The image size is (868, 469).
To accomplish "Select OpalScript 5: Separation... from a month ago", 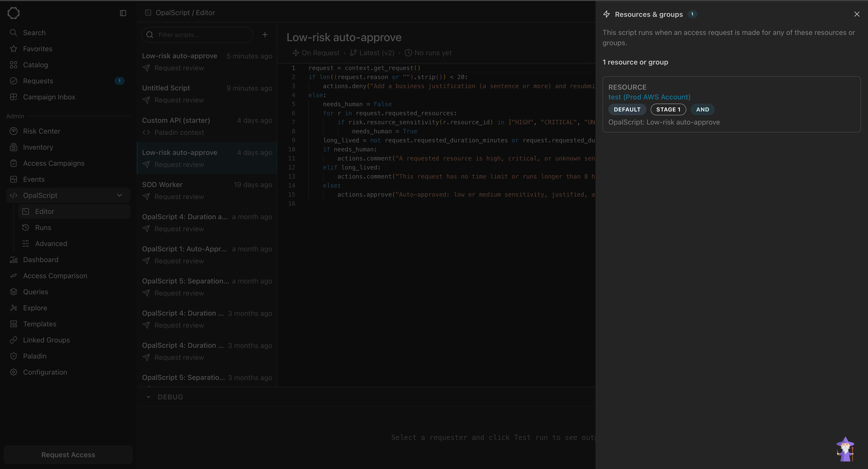I will 207,287.
